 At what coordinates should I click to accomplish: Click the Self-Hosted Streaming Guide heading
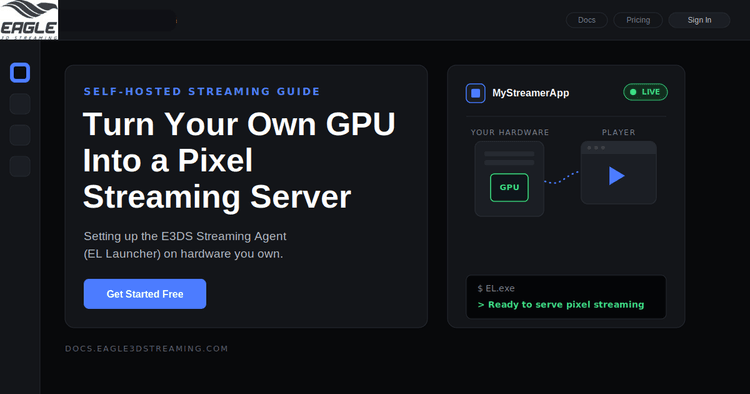[202, 91]
